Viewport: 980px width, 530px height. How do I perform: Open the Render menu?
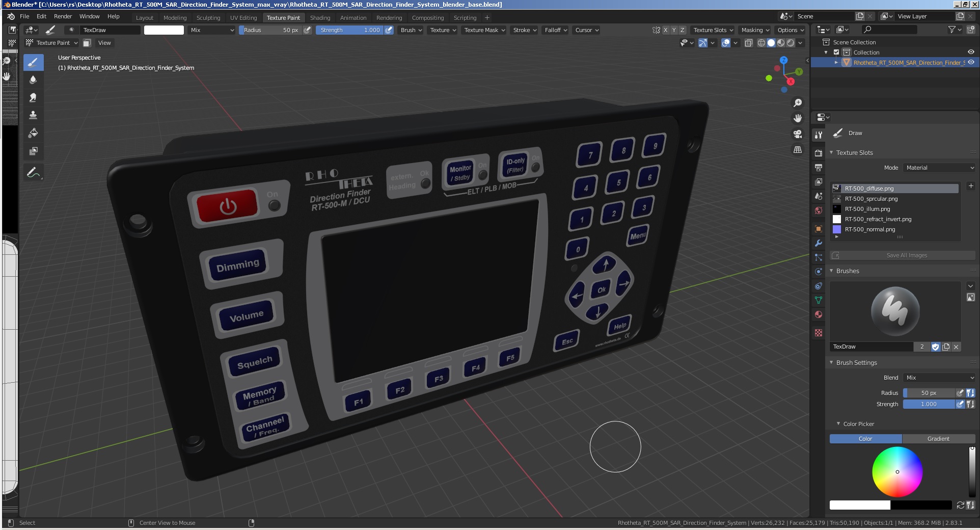(63, 16)
